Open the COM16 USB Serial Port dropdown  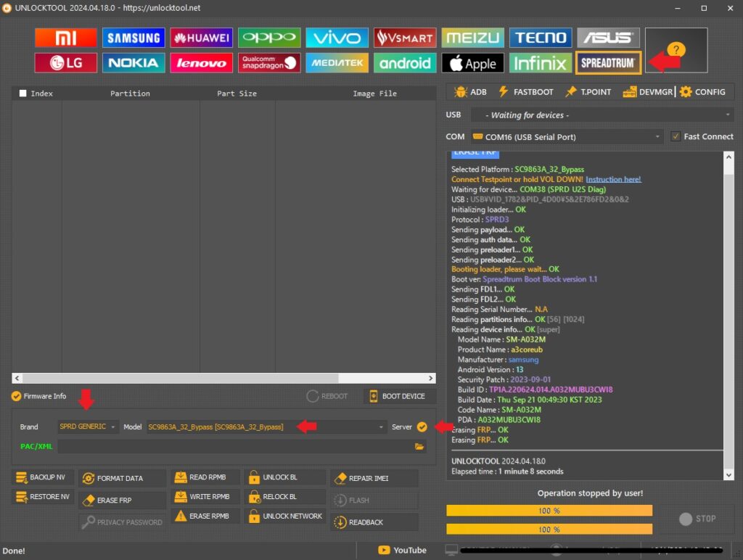[x=566, y=136]
